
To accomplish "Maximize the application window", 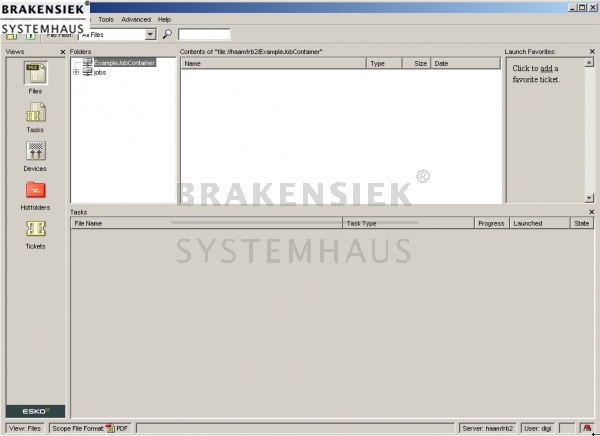I will click(582, 7).
